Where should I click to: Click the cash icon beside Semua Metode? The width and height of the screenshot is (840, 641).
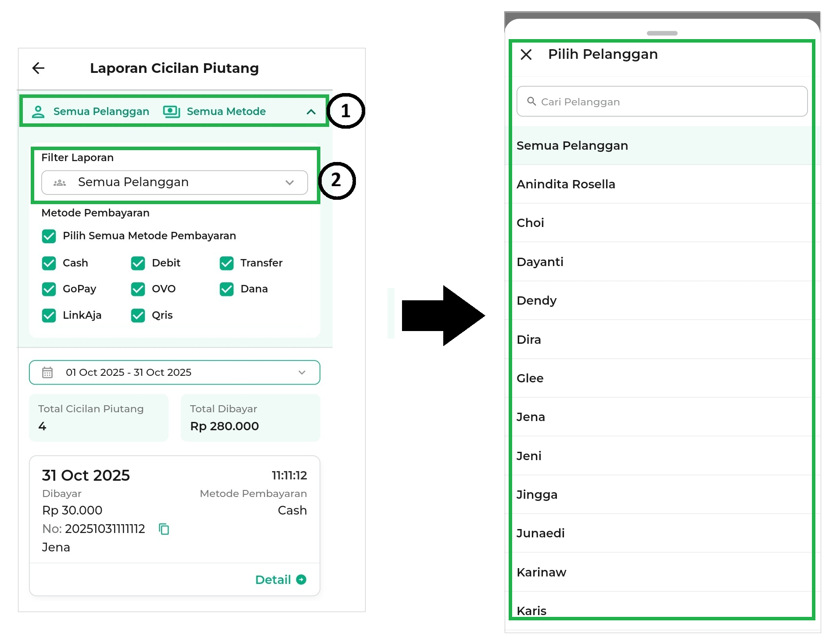(171, 112)
